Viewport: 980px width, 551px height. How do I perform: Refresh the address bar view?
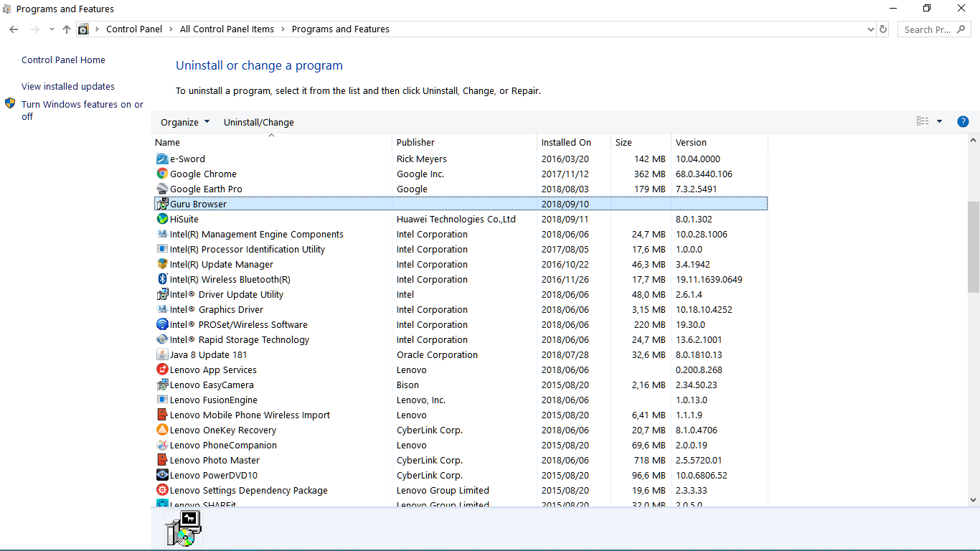pyautogui.click(x=883, y=29)
